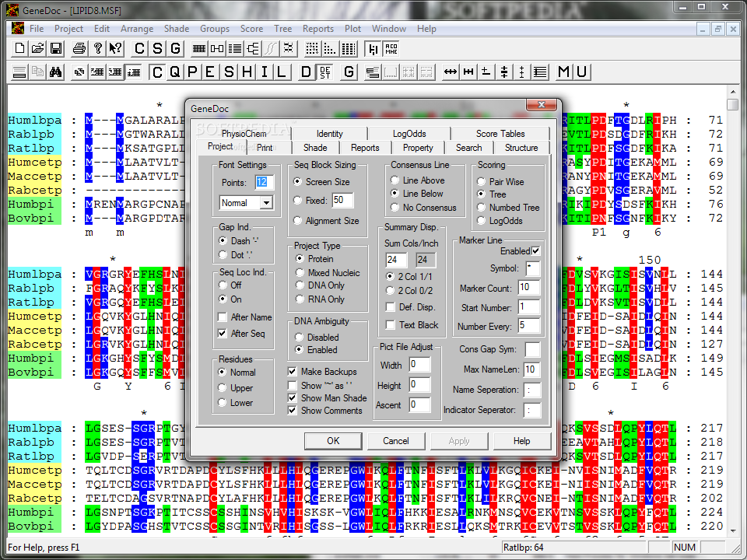The width and height of the screenshot is (747, 560).
Task: Click the Fixed block size field
Action: point(342,200)
